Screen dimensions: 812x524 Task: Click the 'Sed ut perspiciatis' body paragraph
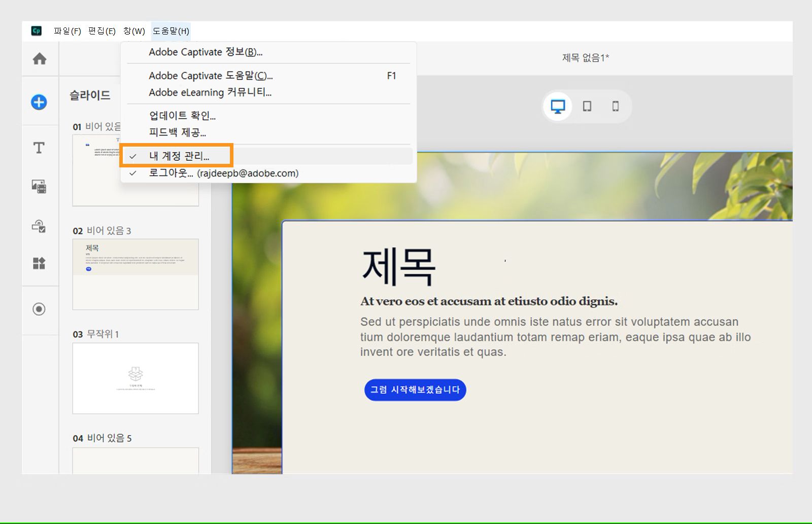coord(556,337)
